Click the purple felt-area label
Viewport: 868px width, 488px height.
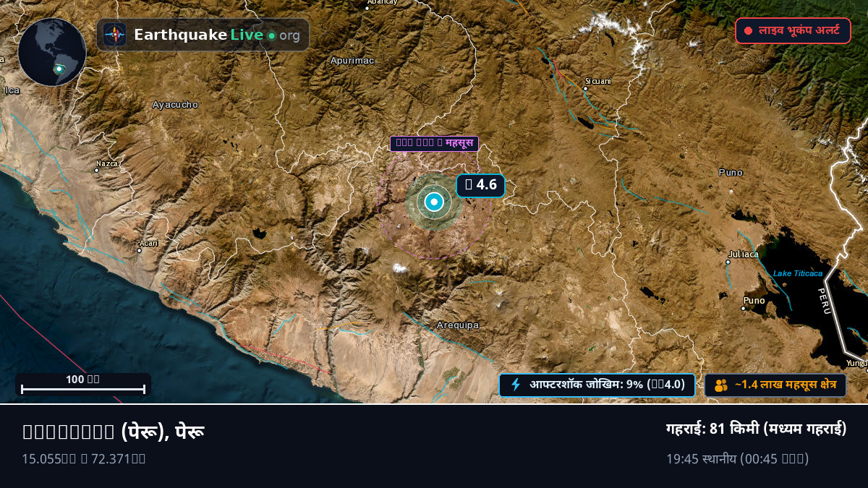434,143
